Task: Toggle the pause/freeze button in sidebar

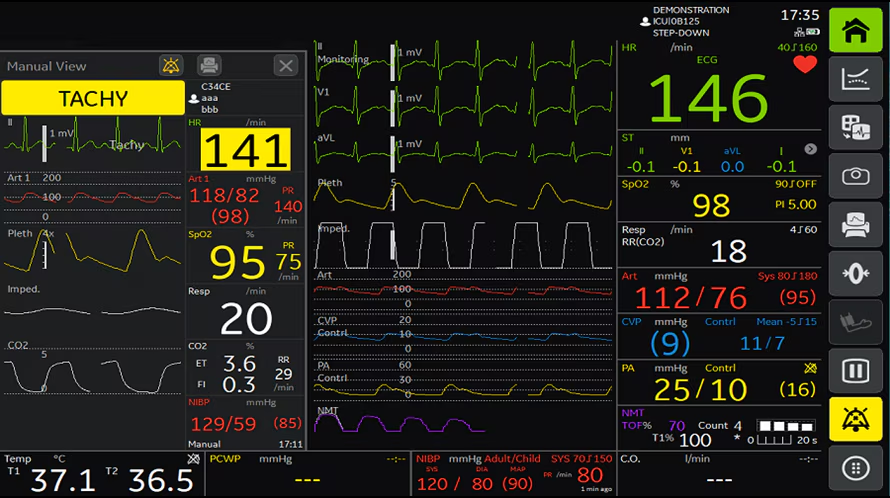Action: click(855, 371)
